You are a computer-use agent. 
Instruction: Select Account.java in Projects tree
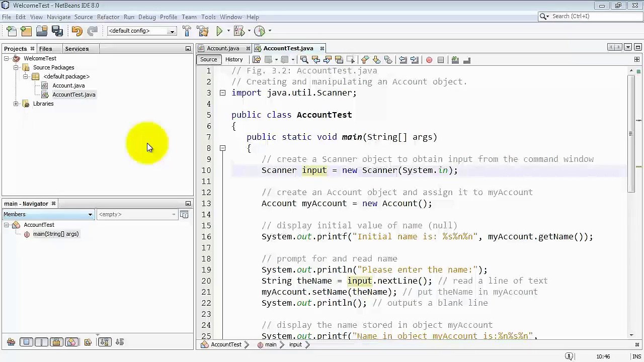tap(68, 85)
